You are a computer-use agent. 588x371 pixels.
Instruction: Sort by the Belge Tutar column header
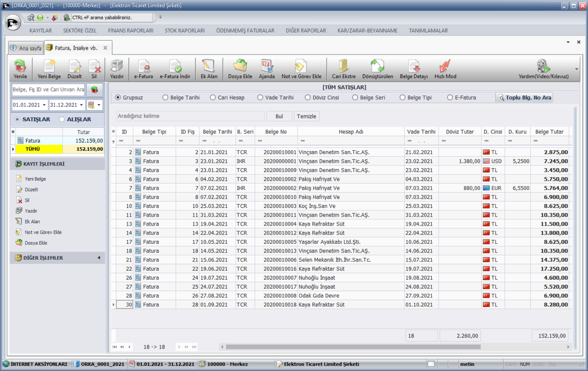pos(549,132)
